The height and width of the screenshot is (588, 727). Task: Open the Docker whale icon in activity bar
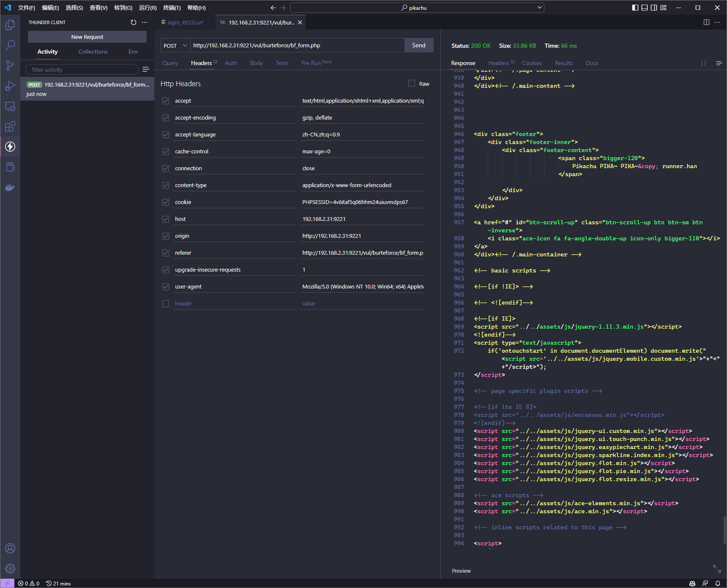tap(10, 187)
